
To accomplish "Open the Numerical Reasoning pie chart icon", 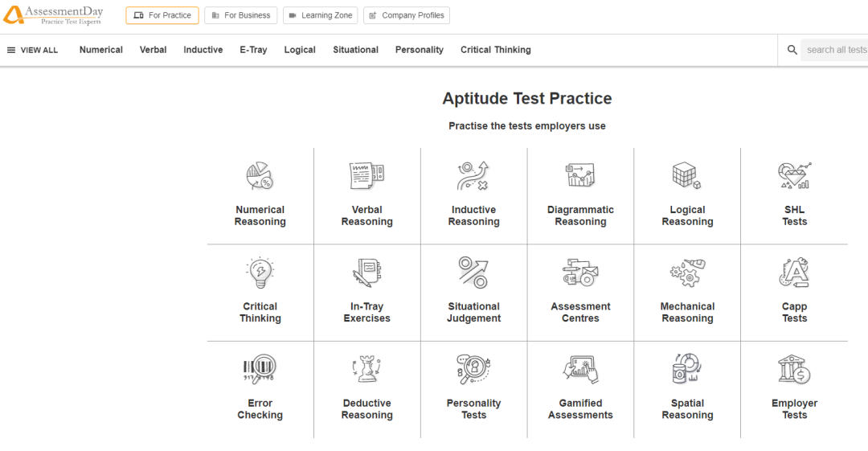I will (260, 176).
